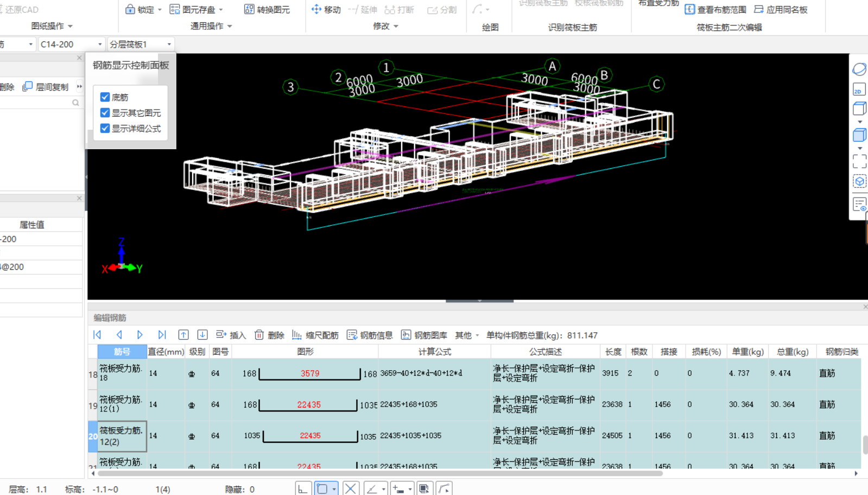
Task: Disable 显示详细公式 checkbox
Action: pyautogui.click(x=105, y=129)
